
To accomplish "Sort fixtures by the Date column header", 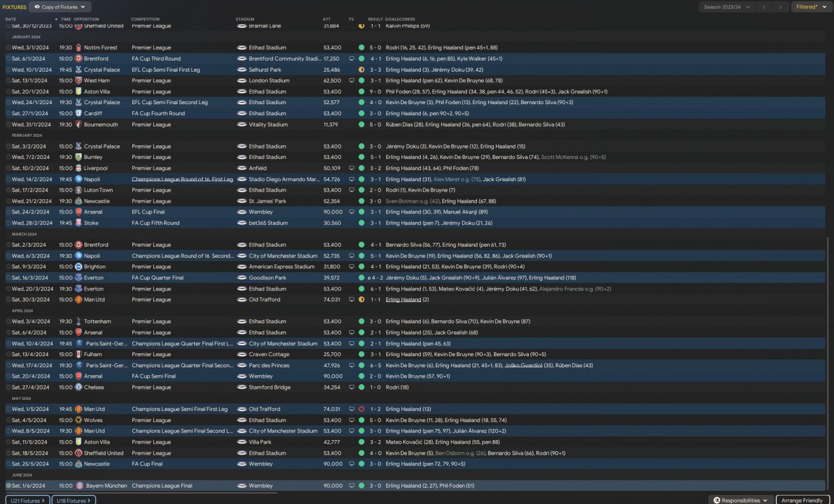I will coord(10,19).
